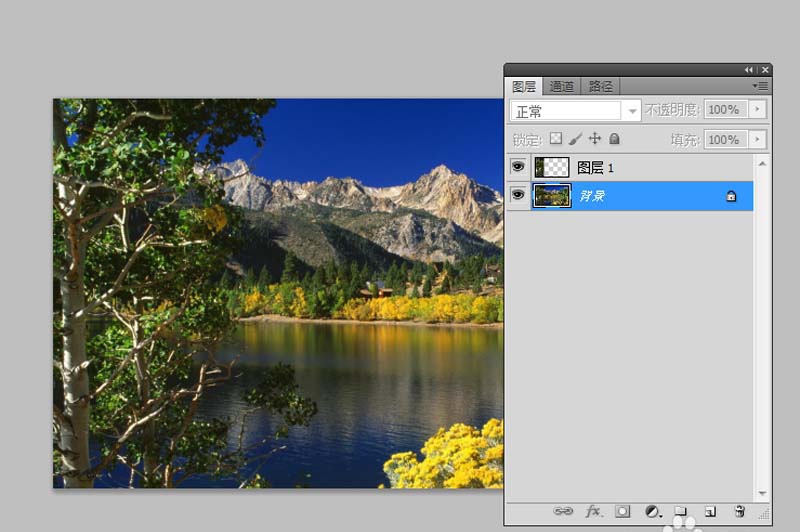Open the layers panel options menu

pyautogui.click(x=760, y=86)
